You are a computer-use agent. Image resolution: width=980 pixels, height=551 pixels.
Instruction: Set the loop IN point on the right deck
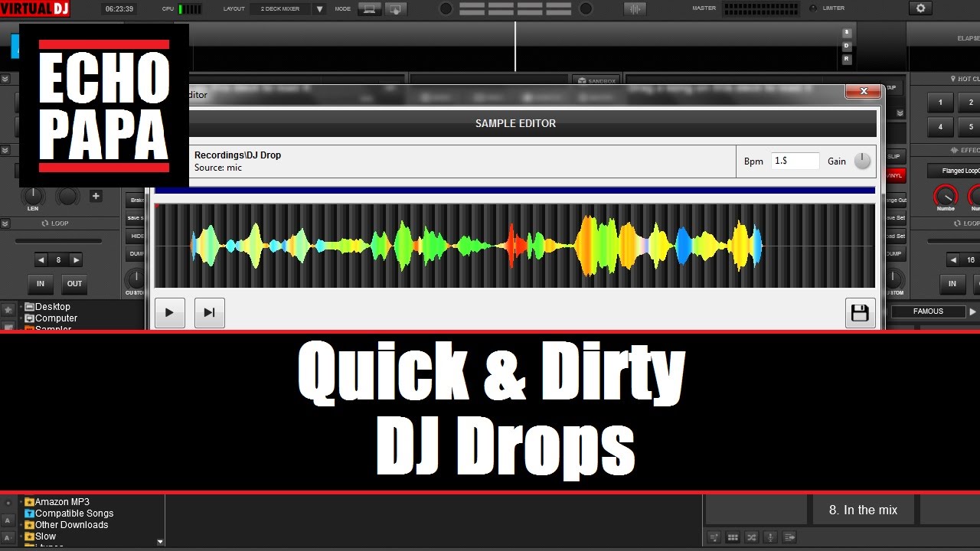tap(952, 283)
